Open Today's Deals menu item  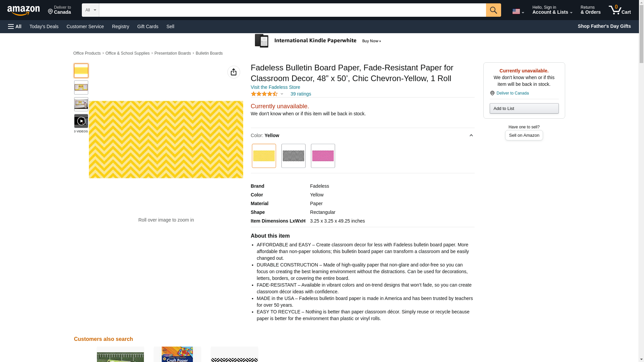(44, 26)
